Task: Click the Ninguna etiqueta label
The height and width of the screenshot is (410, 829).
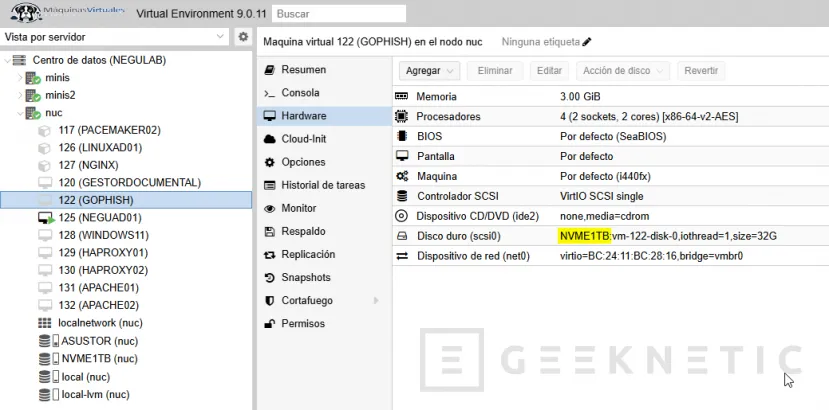Action: click(x=541, y=42)
